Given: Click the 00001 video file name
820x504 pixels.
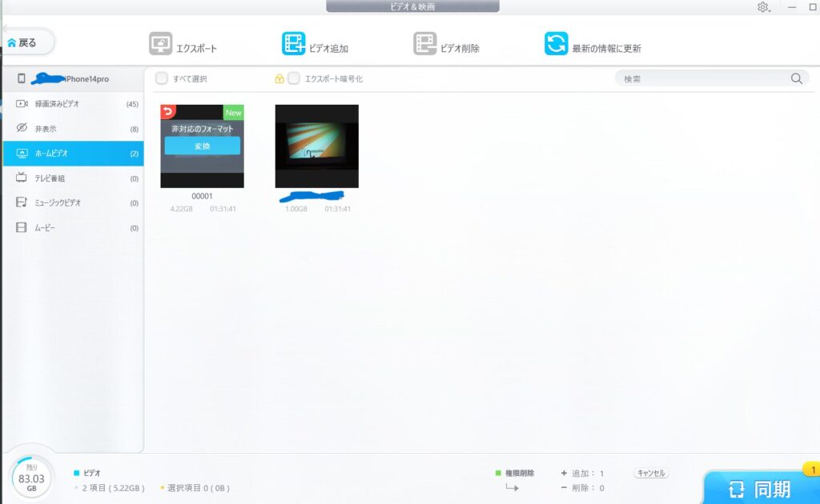Looking at the screenshot, I should pyautogui.click(x=202, y=196).
